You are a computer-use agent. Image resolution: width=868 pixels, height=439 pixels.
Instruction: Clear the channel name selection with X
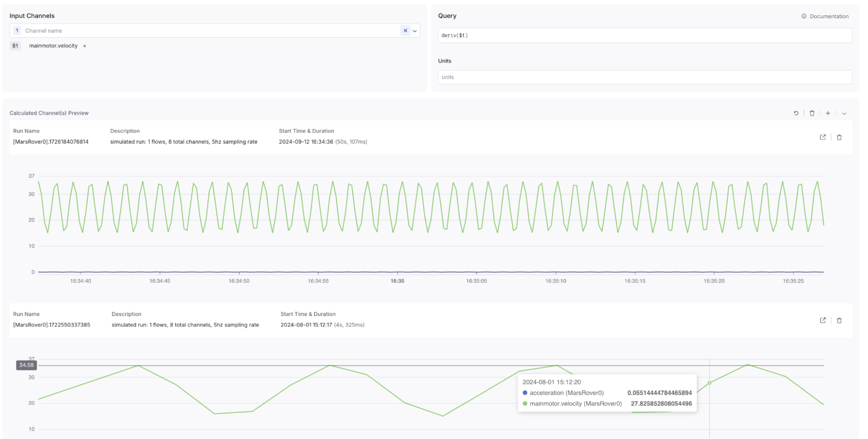[405, 30]
